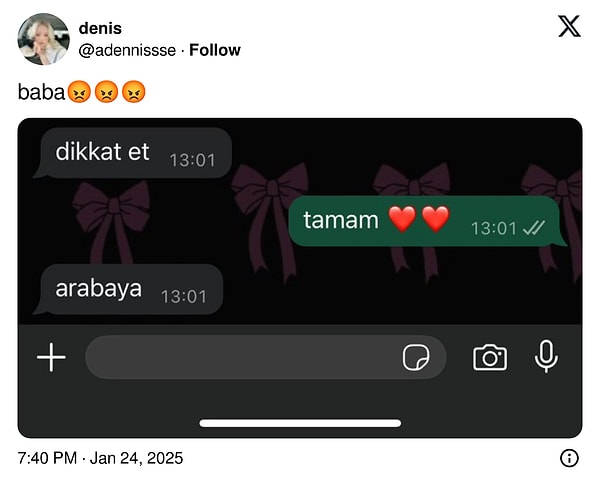The height and width of the screenshot is (488, 600).
Task: Tap the microphone voice message icon
Action: (x=546, y=356)
